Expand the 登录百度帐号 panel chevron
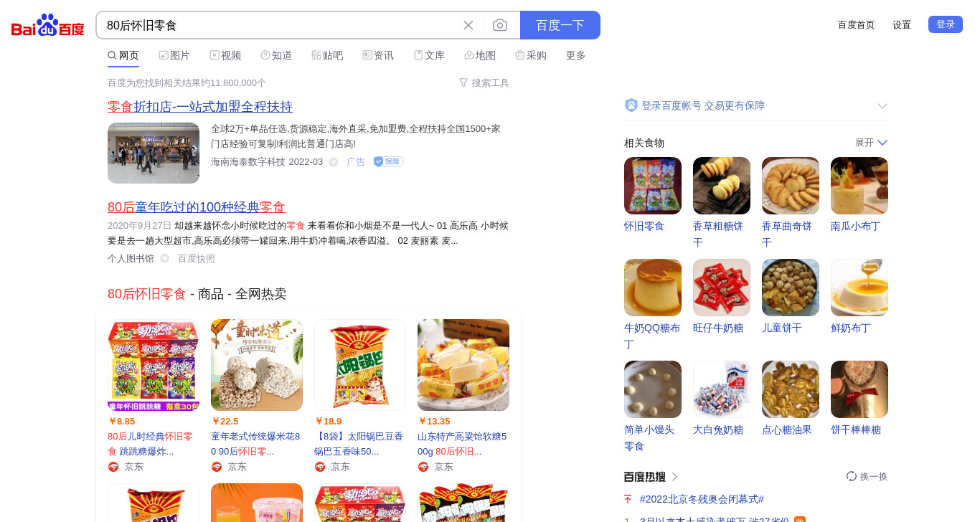This screenshot has width=980, height=522. click(x=882, y=106)
